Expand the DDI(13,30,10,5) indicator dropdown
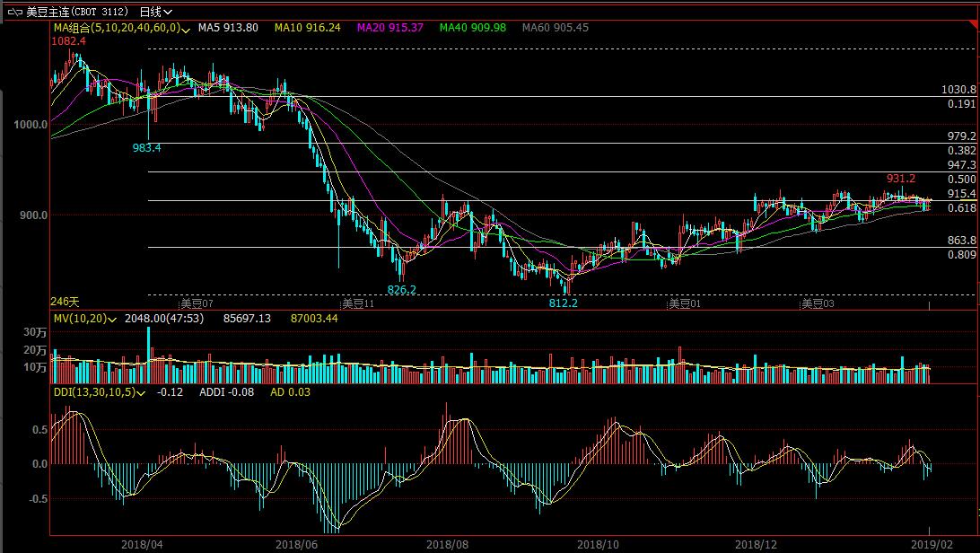Screen dimensions: 980x553 [x=142, y=393]
